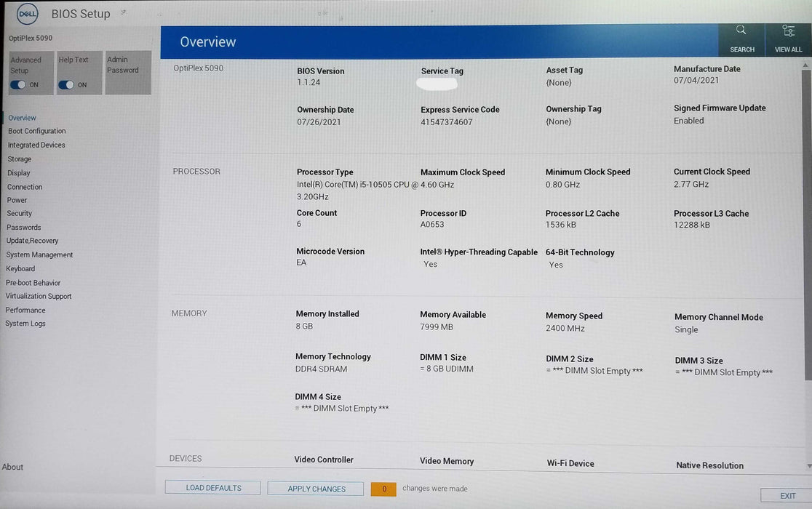
Task: Open Passwords section
Action: point(23,227)
